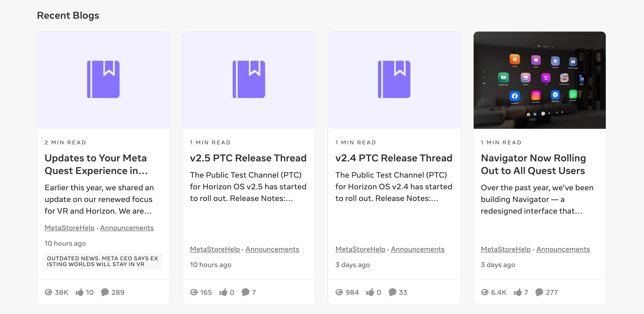Screen dimensions: 644x314
Task: Open MetaStoreHelp author link on v2.4 card
Action: click(x=360, y=249)
